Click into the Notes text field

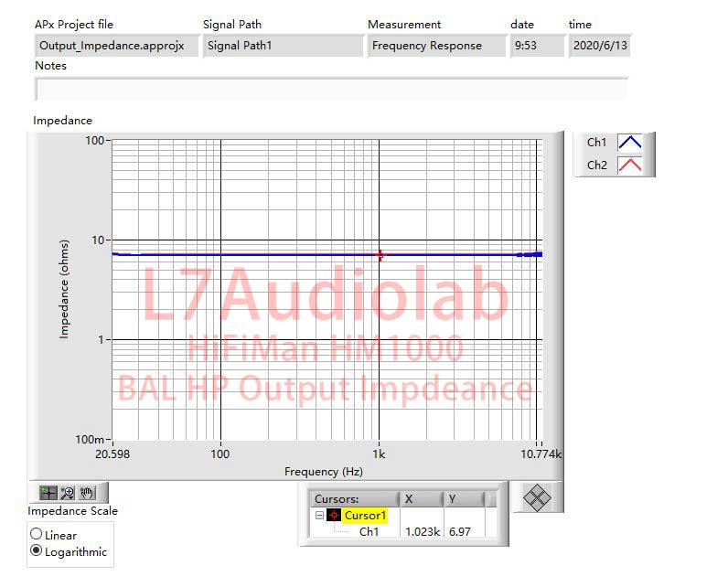click(331, 89)
